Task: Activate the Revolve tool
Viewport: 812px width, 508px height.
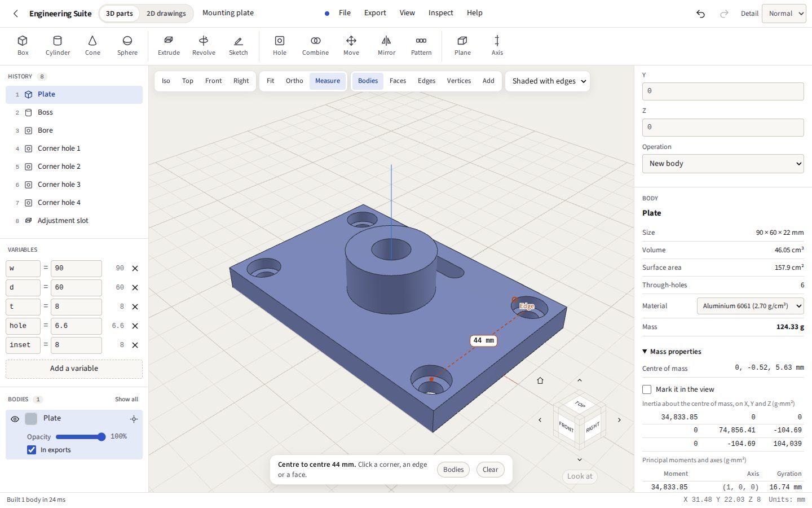Action: 204,46
